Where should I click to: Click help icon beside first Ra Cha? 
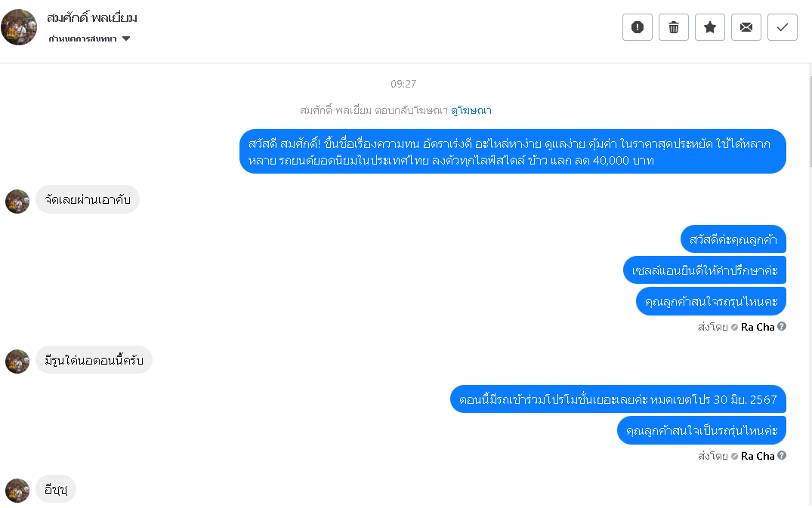(782, 326)
